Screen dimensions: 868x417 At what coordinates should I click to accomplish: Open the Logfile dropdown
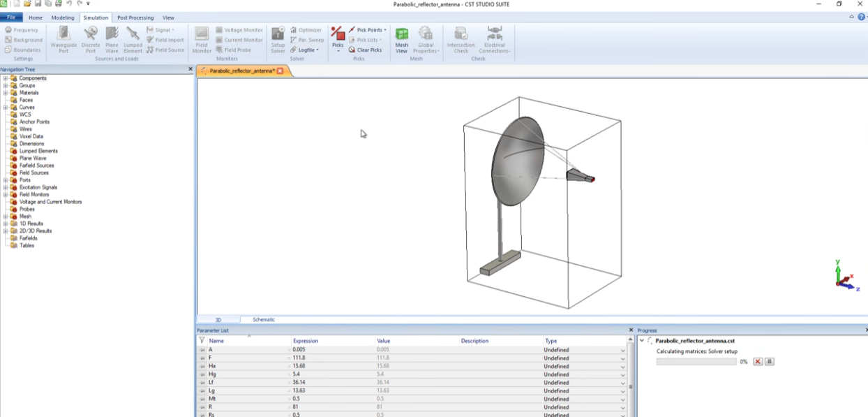(304, 50)
